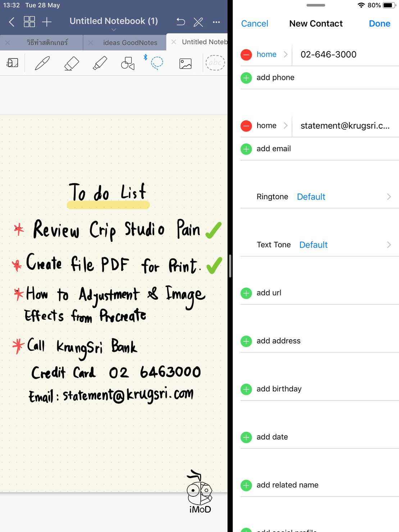Tap Done to save new contact
Image resolution: width=399 pixels, height=532 pixels.
[379, 24]
